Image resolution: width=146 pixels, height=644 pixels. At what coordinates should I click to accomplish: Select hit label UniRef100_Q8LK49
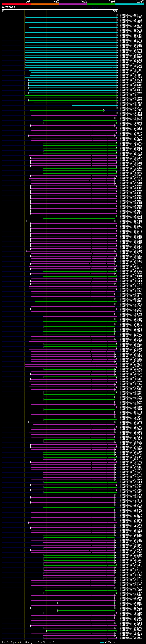pyautogui.click(x=131, y=135)
